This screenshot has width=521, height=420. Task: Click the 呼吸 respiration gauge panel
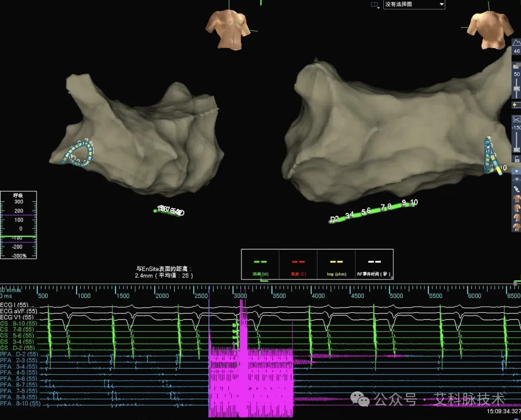click(18, 225)
